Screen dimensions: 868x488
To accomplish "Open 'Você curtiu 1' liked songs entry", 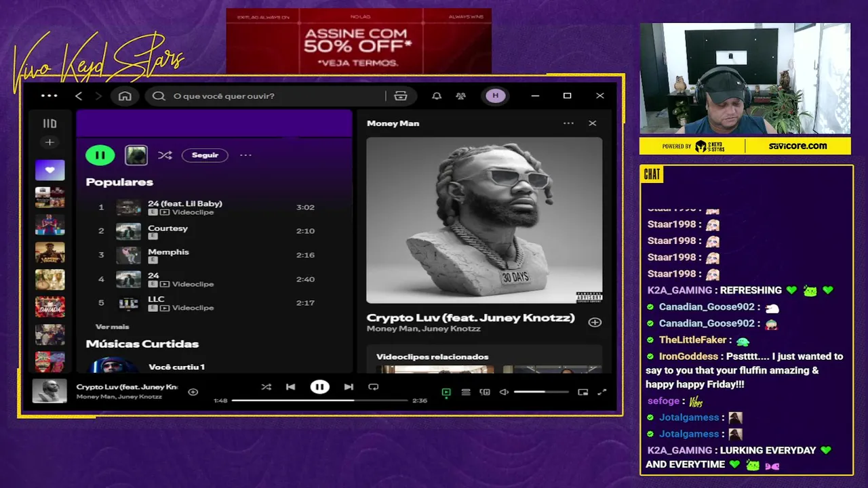I will [176, 367].
